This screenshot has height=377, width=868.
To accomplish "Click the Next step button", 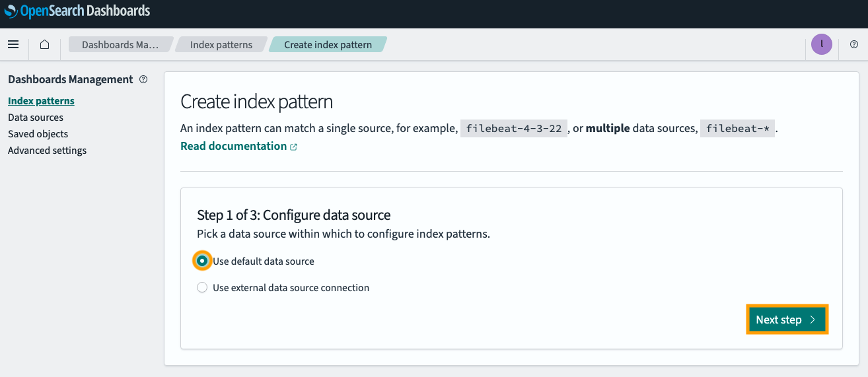I will point(787,320).
